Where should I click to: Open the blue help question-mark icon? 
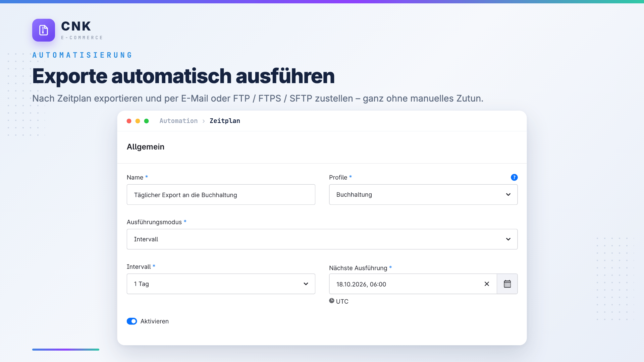pyautogui.click(x=514, y=177)
